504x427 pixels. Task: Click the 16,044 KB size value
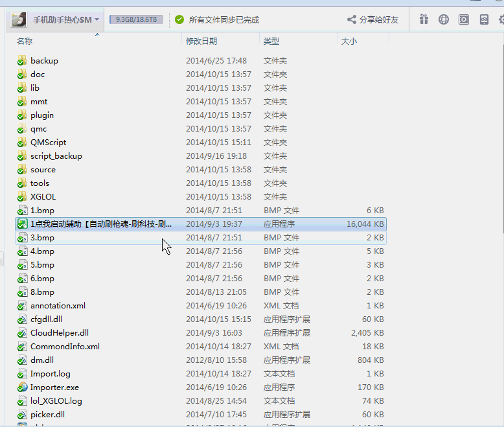(x=365, y=224)
